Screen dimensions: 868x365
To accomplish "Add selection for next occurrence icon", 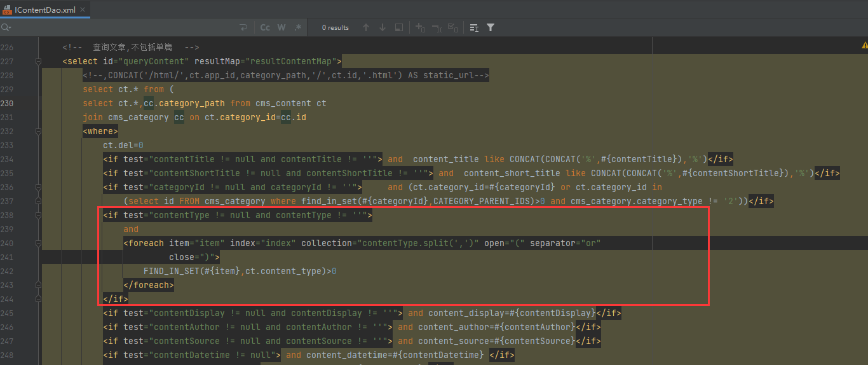I will pyautogui.click(x=420, y=27).
